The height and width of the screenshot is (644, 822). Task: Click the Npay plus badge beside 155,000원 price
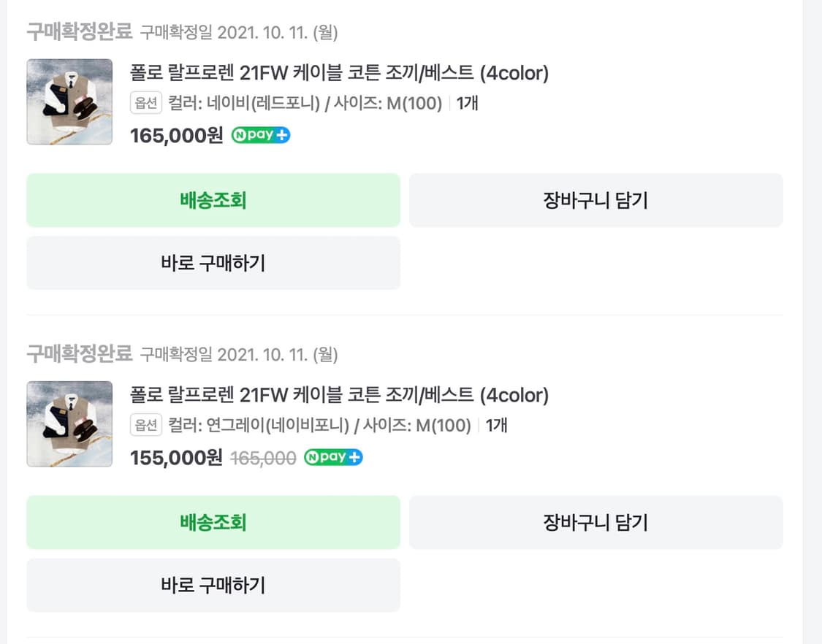pyautogui.click(x=333, y=458)
